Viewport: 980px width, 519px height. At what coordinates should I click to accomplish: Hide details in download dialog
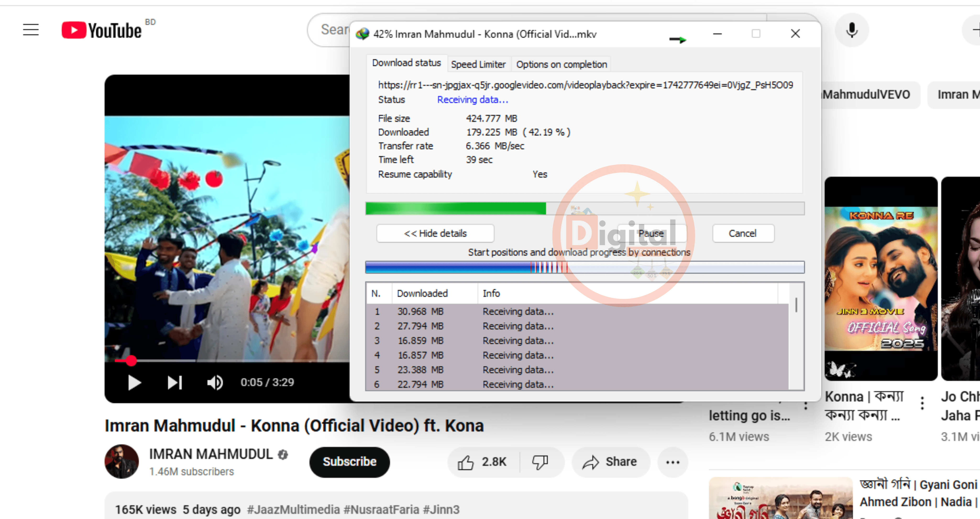[435, 233]
